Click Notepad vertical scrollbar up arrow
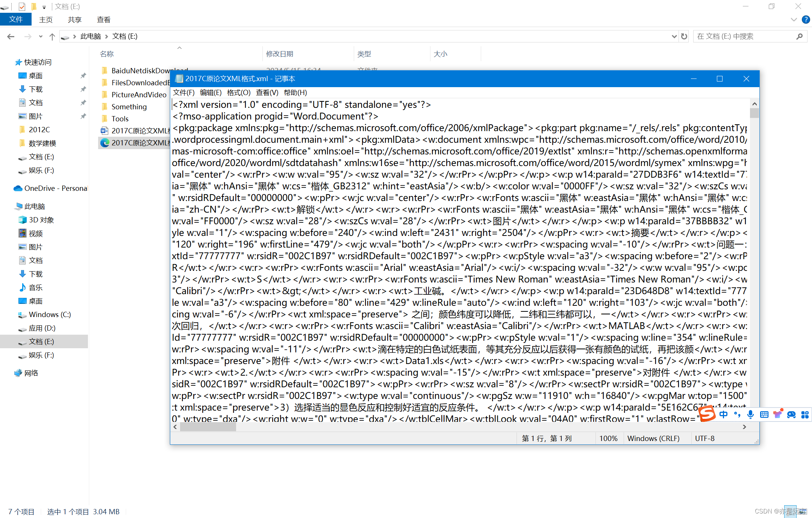Image resolution: width=812 pixels, height=518 pixels. (x=754, y=104)
